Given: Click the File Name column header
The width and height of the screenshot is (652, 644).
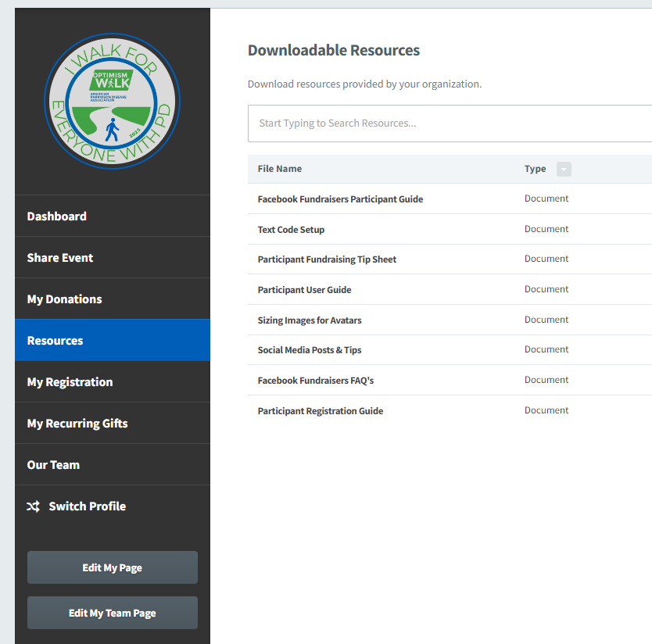Looking at the screenshot, I should [279, 169].
